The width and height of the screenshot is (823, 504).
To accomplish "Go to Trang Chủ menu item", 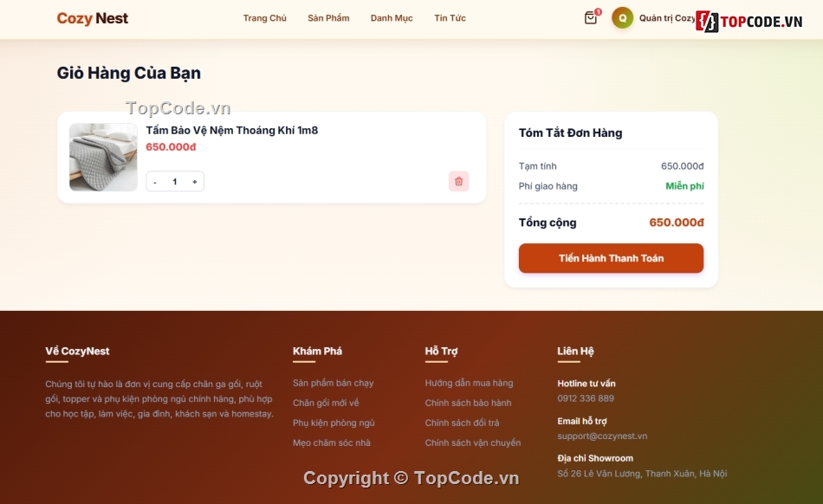I will click(264, 18).
